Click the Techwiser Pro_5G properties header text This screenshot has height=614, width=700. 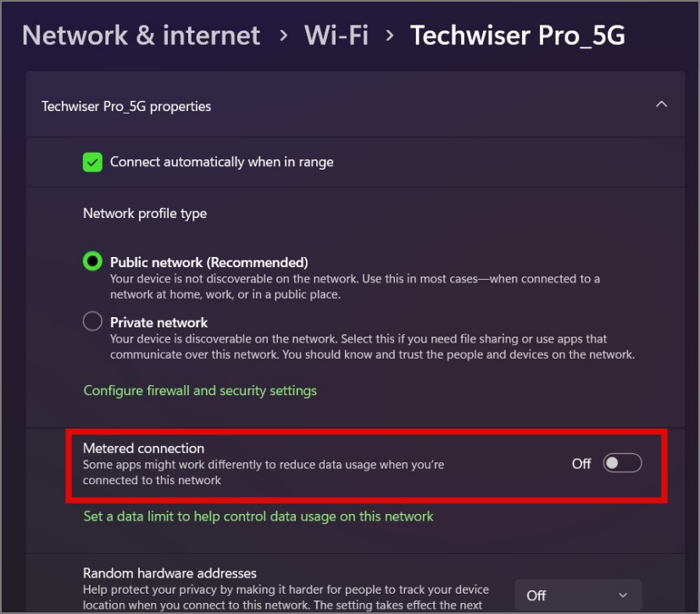coord(126,106)
